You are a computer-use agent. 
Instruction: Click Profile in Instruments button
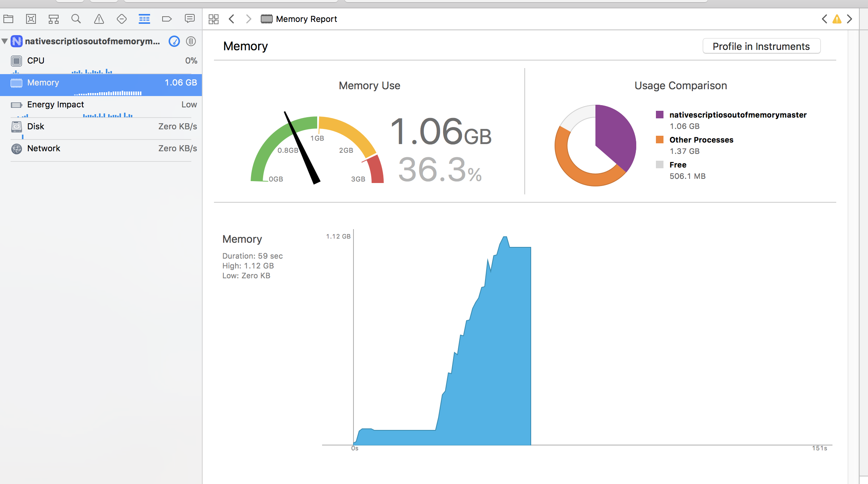(761, 46)
